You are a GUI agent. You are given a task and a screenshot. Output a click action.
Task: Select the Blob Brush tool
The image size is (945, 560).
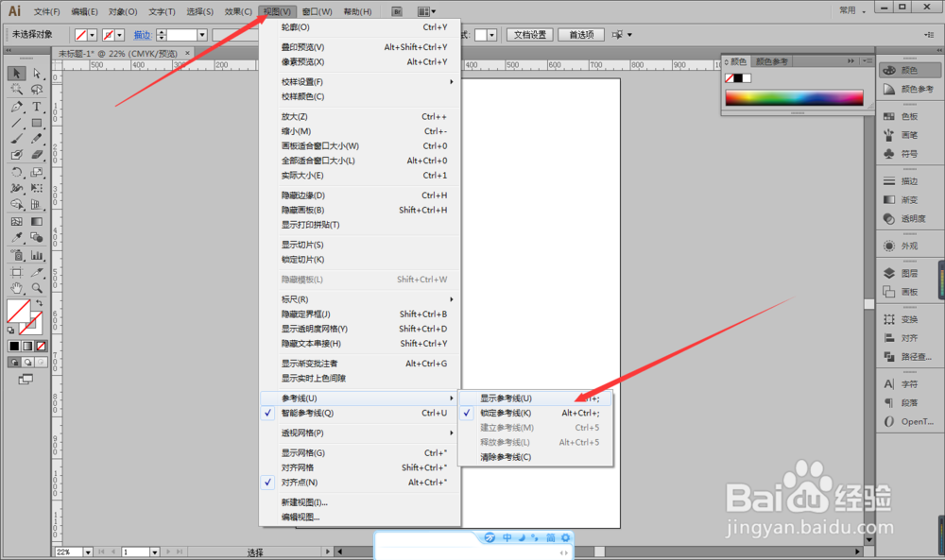click(x=16, y=155)
